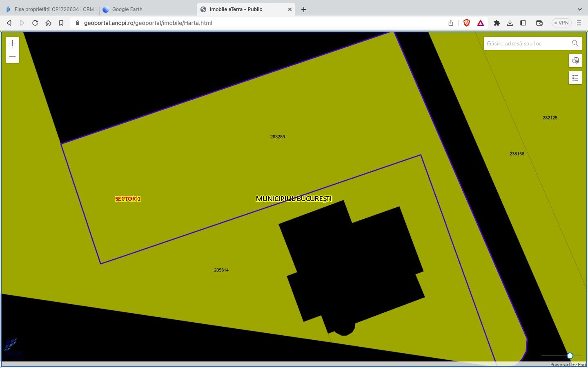Click the Găsire adresă sau loc field
This screenshot has width=588, height=368.
coord(526,43)
